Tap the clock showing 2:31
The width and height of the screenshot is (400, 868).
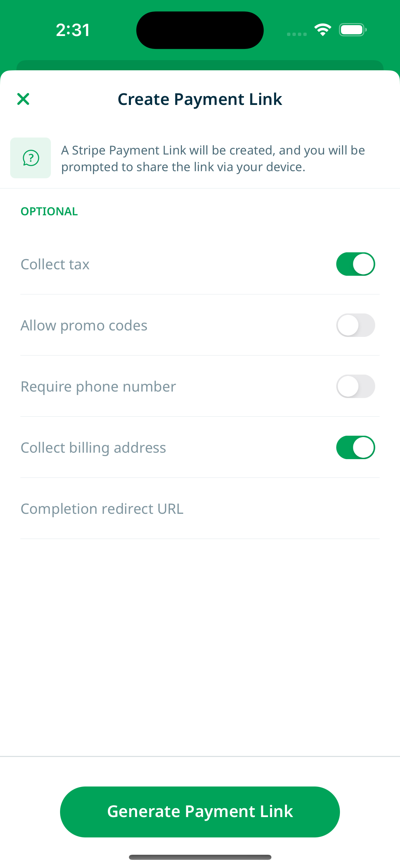[73, 30]
